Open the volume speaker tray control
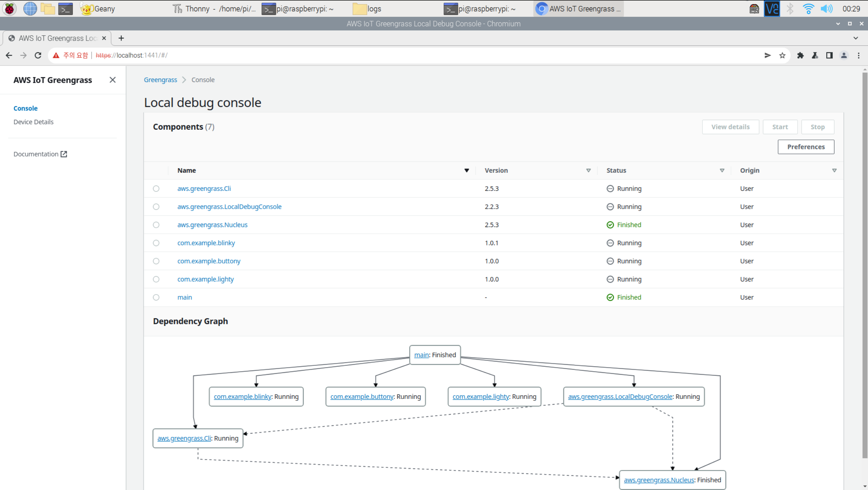The width and height of the screenshot is (868, 490). point(826,9)
